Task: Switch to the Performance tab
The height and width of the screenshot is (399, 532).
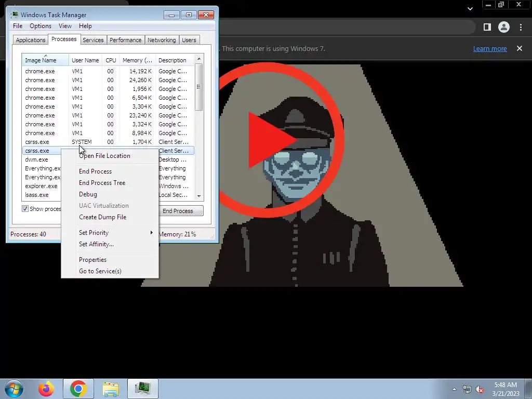Action: pos(126,40)
